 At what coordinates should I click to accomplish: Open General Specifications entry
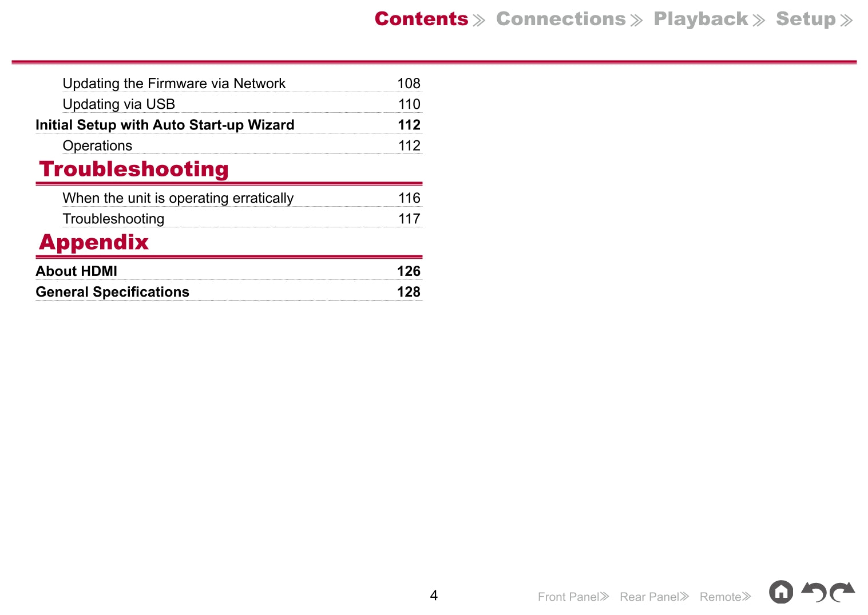(112, 292)
